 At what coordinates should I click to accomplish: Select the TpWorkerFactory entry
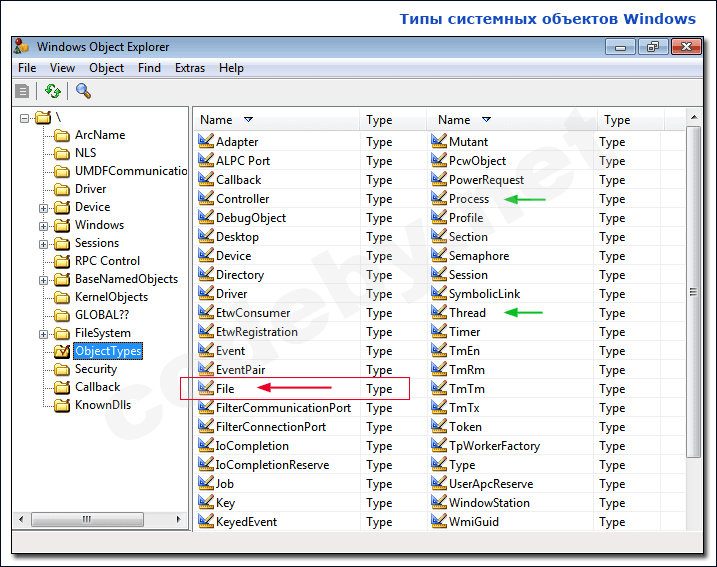494,446
